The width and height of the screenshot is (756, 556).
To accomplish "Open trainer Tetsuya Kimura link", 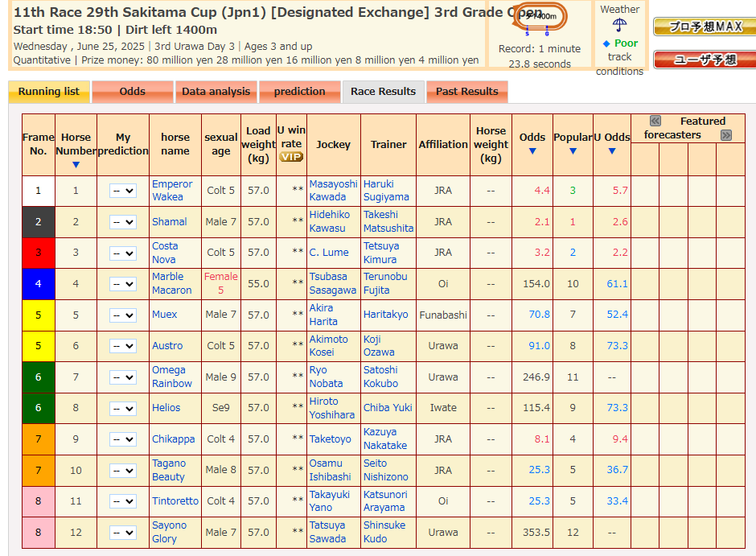I will (381, 253).
